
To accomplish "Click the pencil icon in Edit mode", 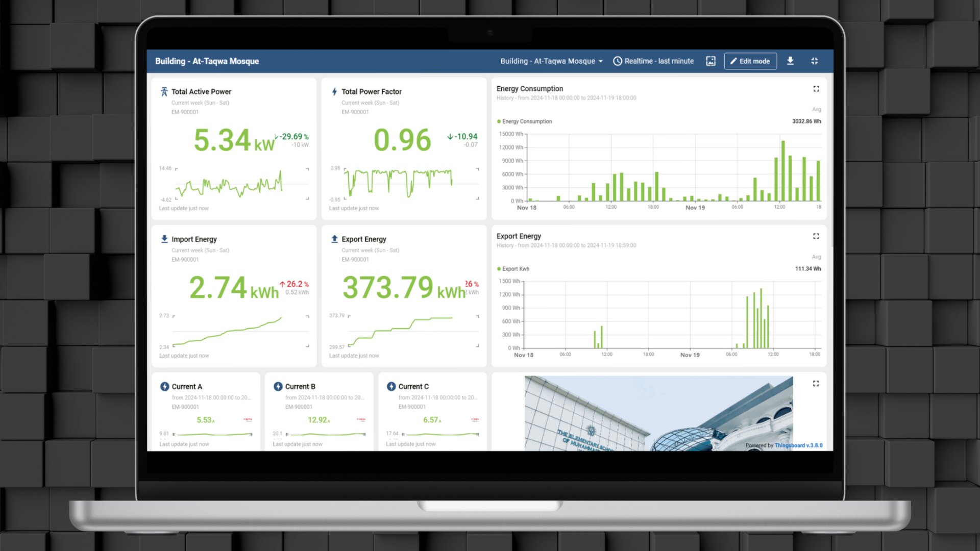I will [733, 61].
